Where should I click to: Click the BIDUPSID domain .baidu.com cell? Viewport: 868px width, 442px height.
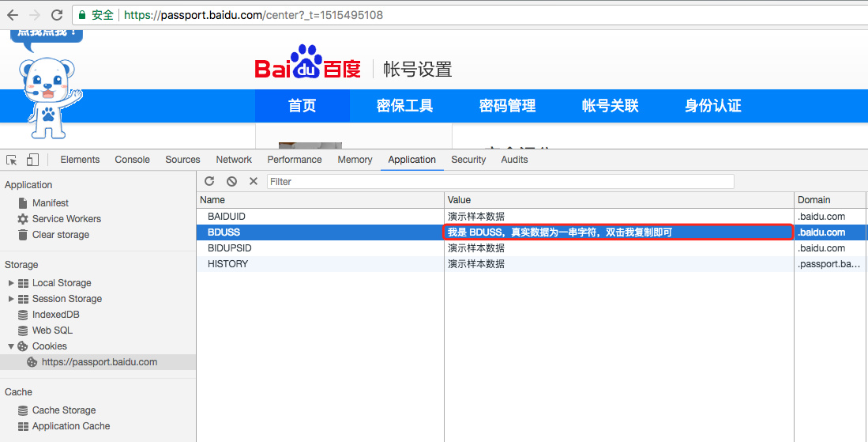click(x=830, y=248)
